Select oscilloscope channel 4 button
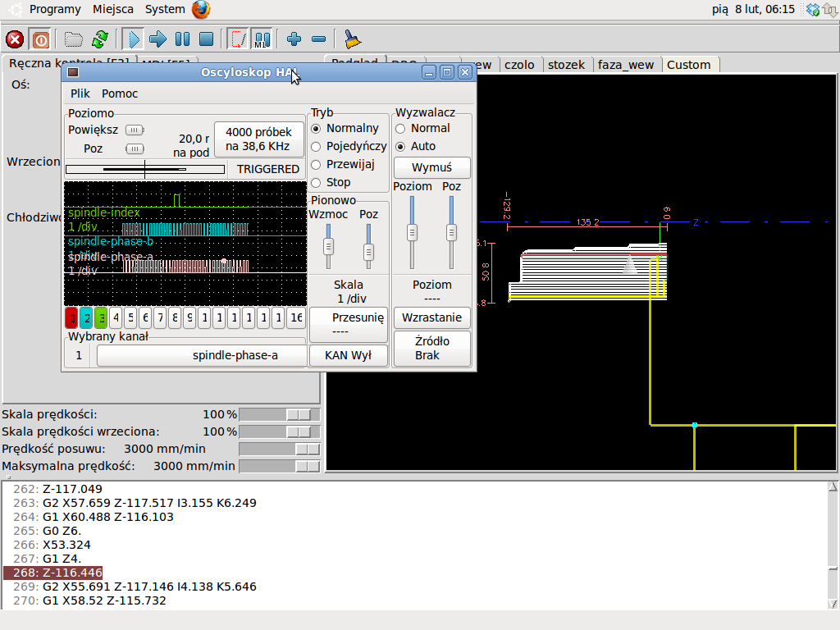 pyautogui.click(x=116, y=317)
